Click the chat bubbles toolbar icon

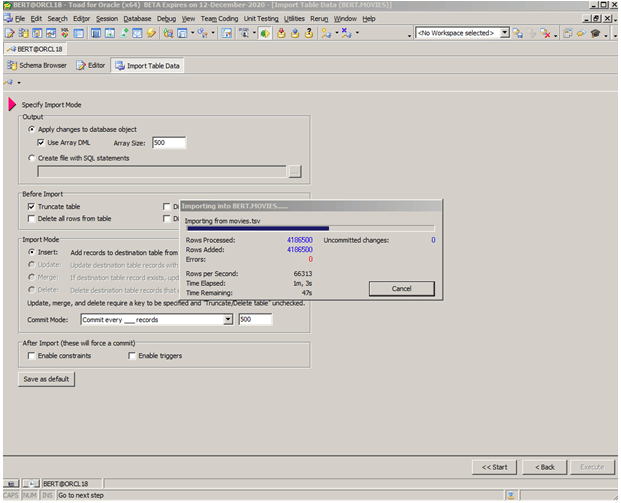tap(581, 33)
